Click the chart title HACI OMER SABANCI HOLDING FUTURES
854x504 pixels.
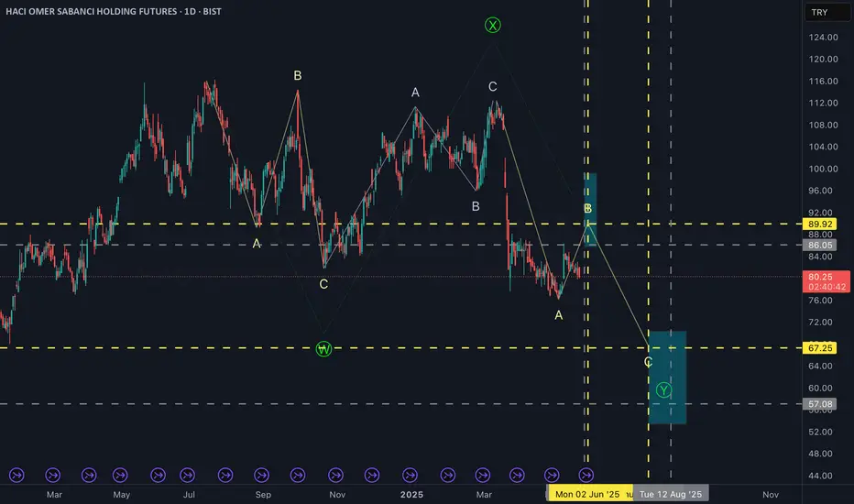[x=91, y=11]
